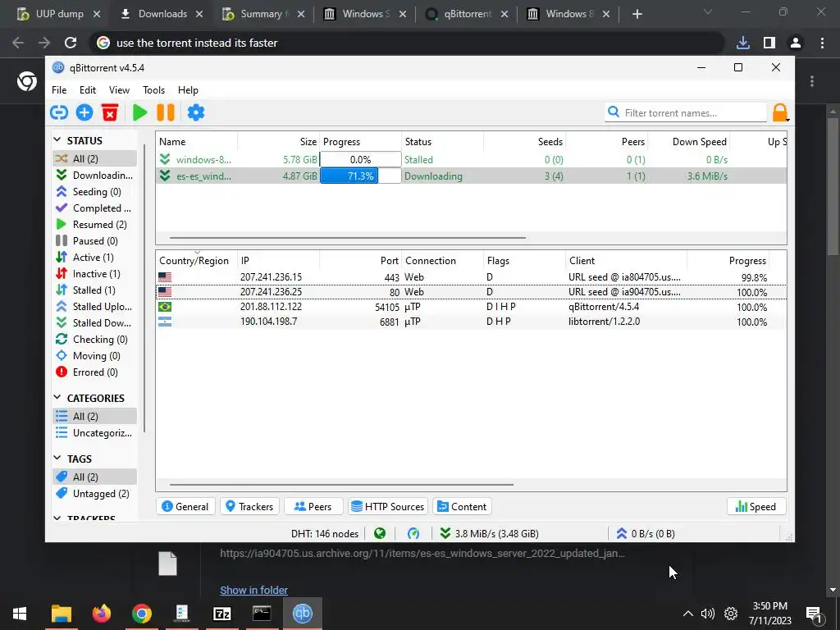Switch to the General tab

click(x=185, y=507)
